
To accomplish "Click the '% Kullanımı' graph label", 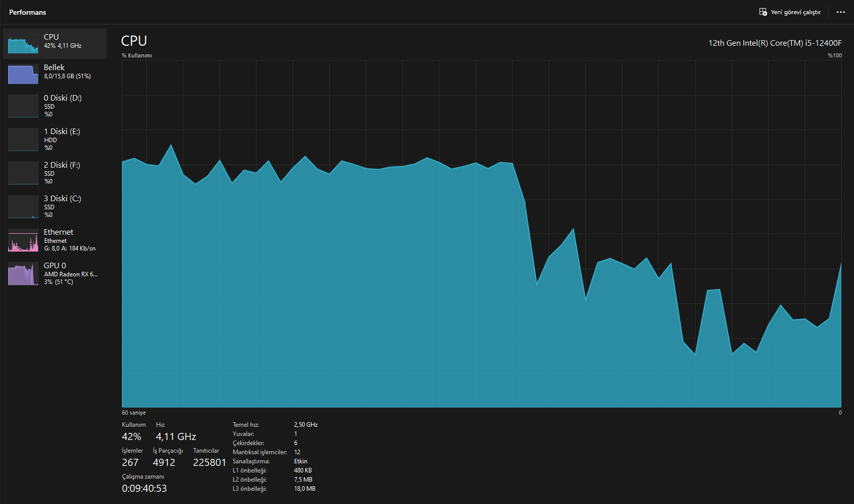I will coord(137,55).
